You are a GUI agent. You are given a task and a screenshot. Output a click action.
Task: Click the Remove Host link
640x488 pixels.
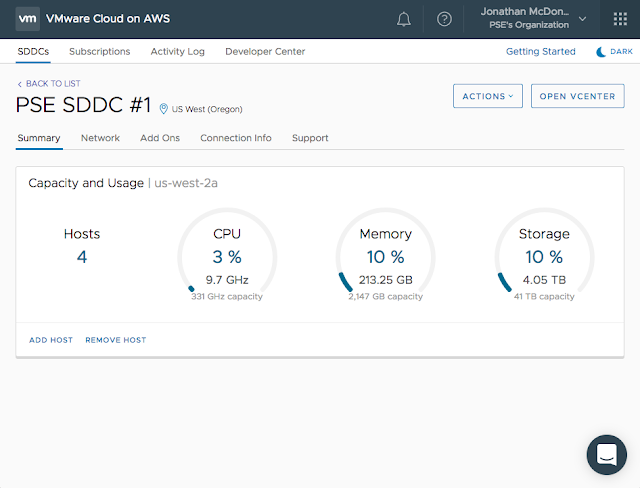(x=115, y=340)
